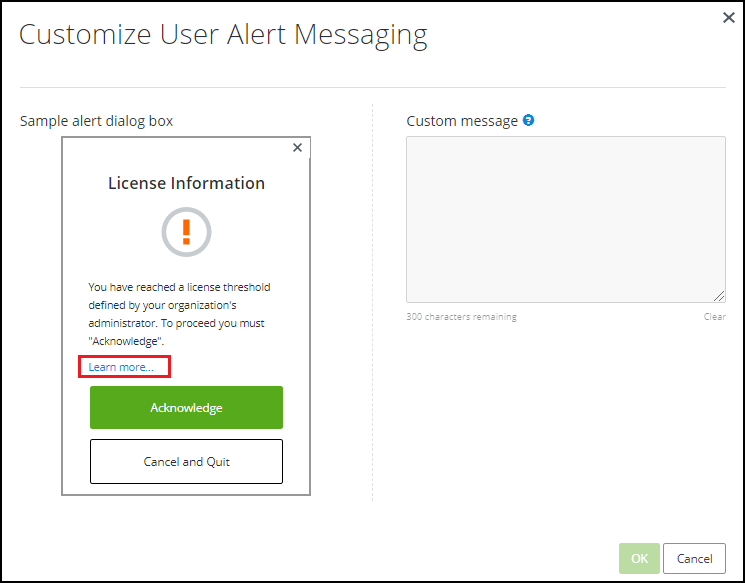
Task: Click the horizontal line under the title
Action: pyautogui.click(x=372, y=88)
